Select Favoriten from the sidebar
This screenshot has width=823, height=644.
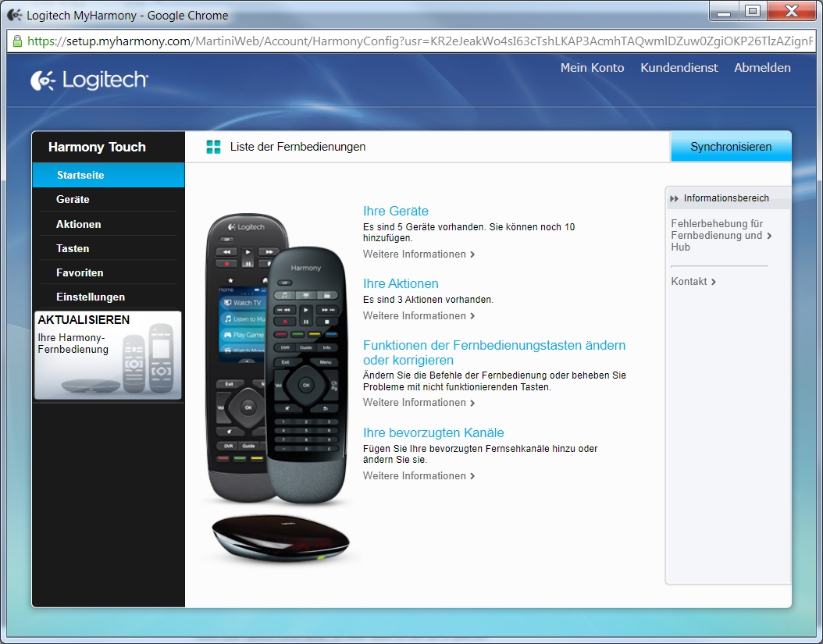click(x=80, y=272)
